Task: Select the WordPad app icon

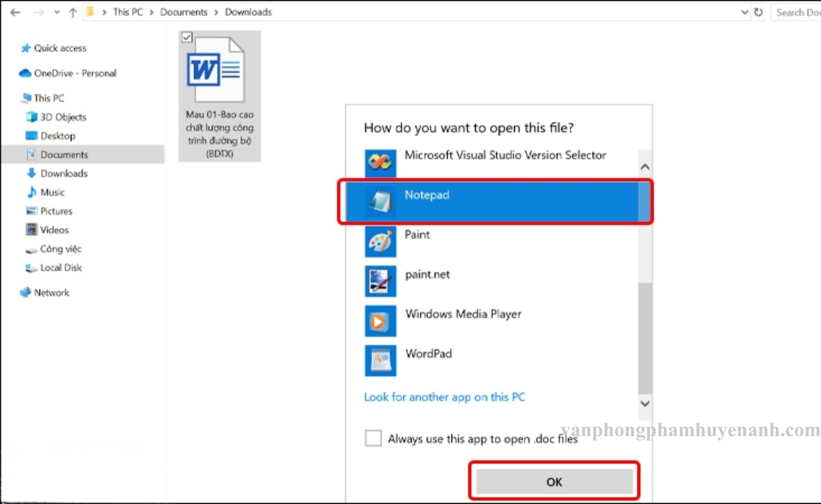Action: click(381, 360)
